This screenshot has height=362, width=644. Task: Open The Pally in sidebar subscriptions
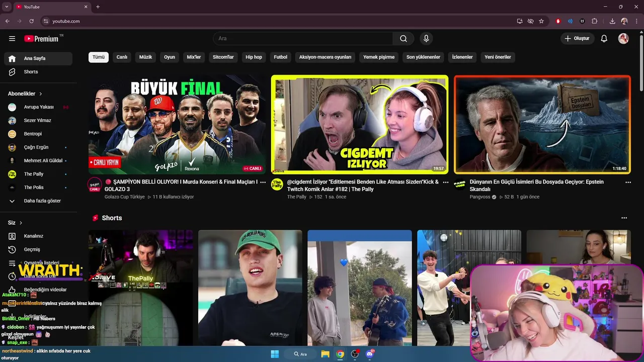[38, 174]
